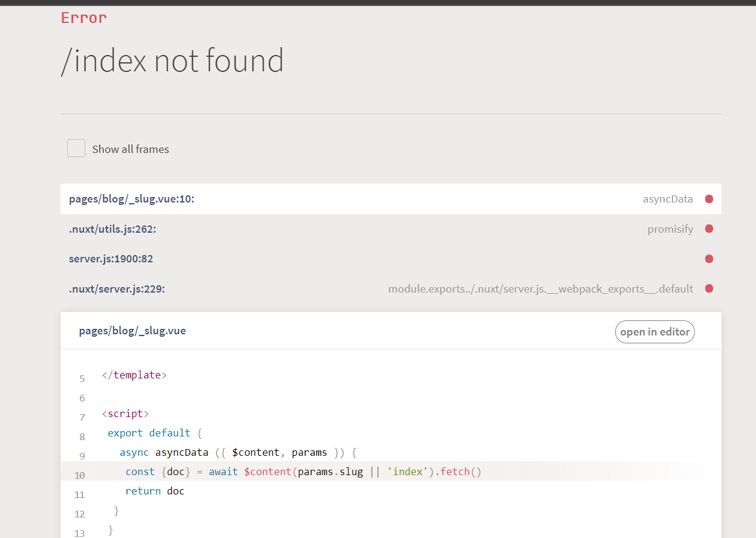Select the .nuxt/utils.js:262 stack frame
The height and width of the screenshot is (538, 756).
click(391, 228)
